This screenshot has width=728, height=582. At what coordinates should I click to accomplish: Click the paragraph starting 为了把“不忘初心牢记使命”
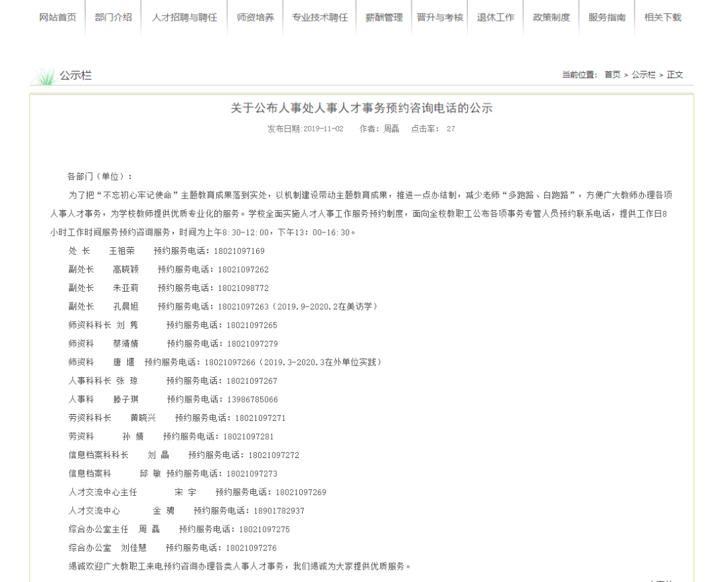pos(361,214)
